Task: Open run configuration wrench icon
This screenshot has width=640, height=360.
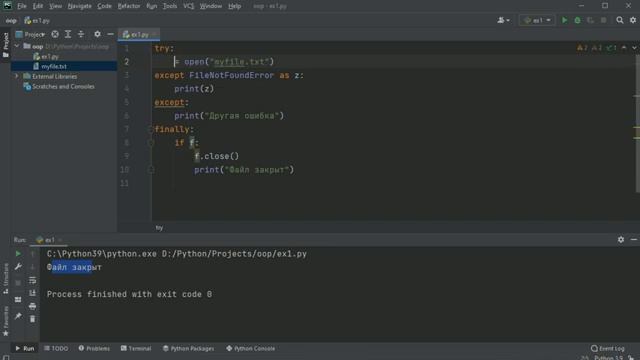Action: coord(18,267)
